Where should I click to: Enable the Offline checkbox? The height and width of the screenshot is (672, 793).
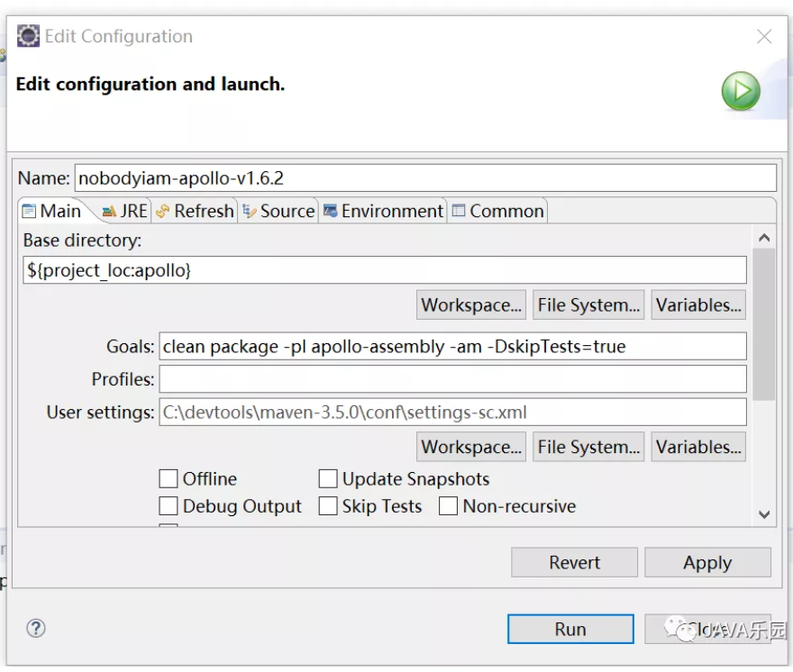[169, 478]
